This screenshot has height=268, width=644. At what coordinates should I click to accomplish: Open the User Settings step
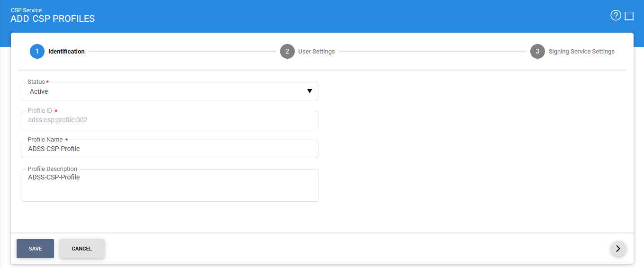click(x=316, y=52)
